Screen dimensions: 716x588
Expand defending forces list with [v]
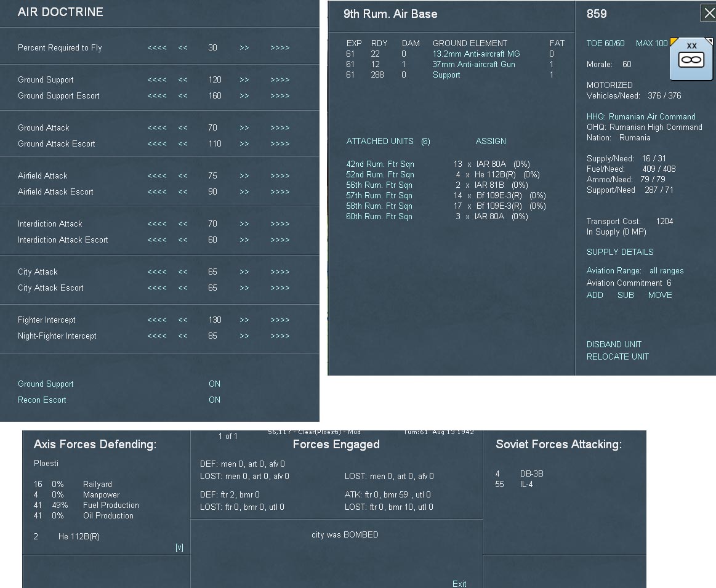point(179,547)
